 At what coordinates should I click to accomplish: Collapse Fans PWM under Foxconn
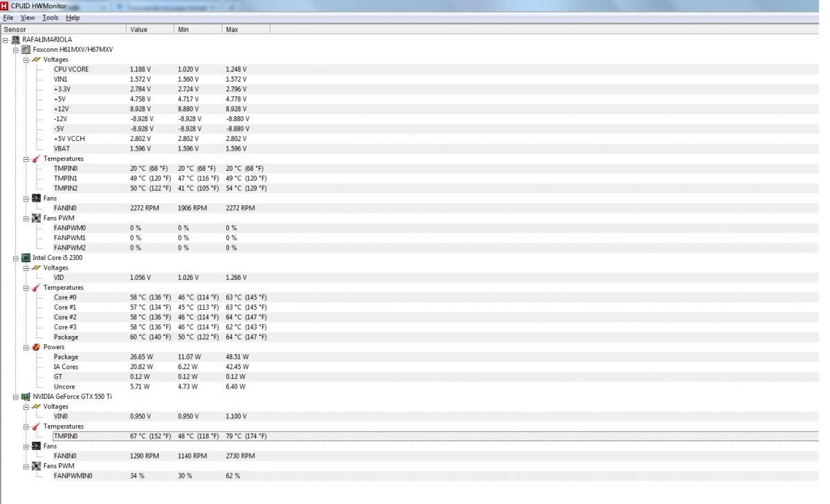tap(26, 218)
